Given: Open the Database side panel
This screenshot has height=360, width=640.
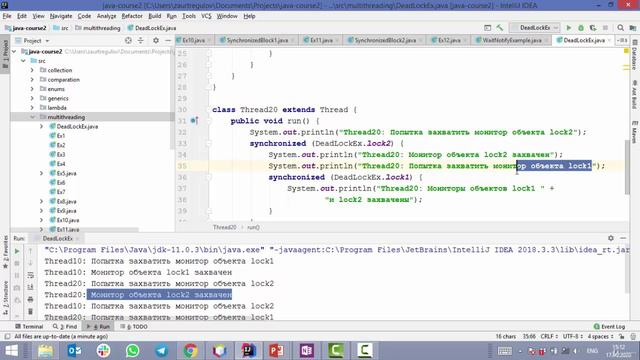Looking at the screenshot, I should tap(635, 55).
